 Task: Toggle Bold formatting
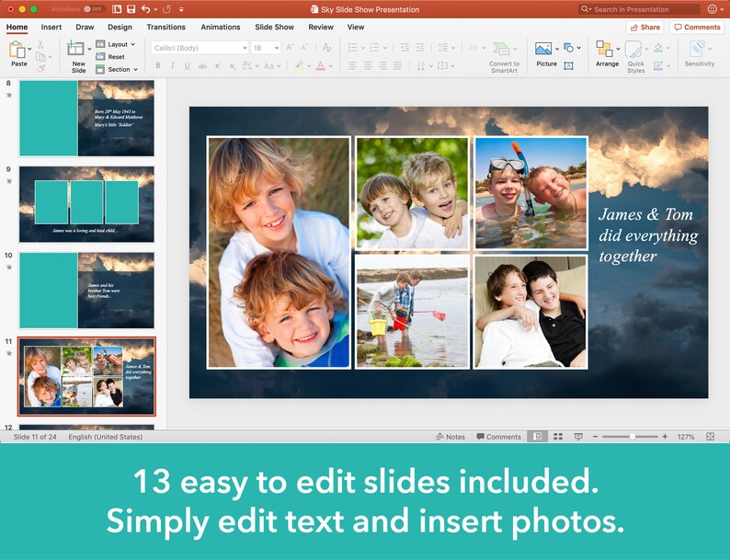coord(158,66)
